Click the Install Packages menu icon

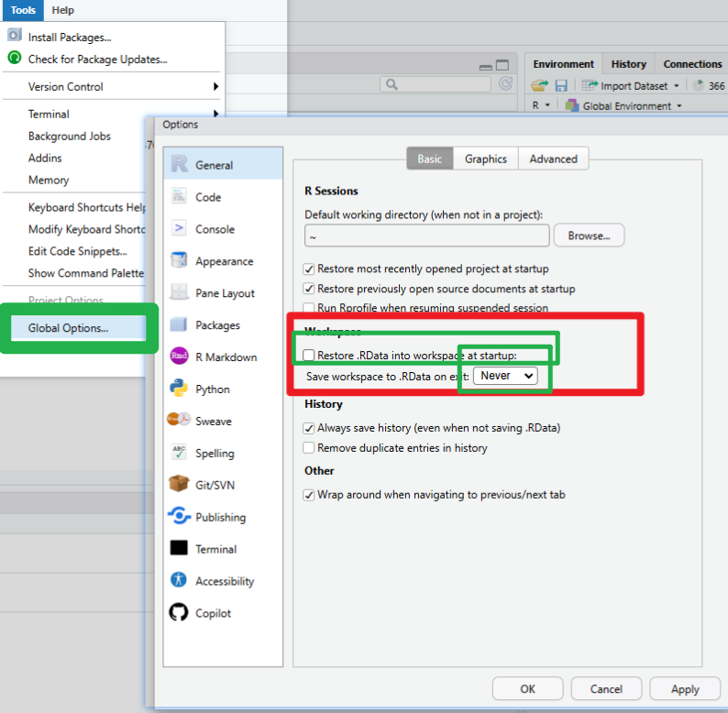click(15, 37)
